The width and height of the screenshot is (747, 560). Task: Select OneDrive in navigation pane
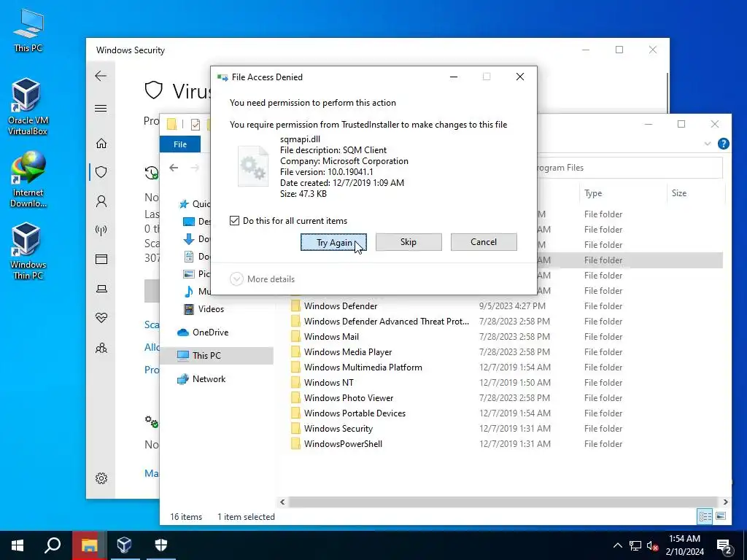pos(203,332)
